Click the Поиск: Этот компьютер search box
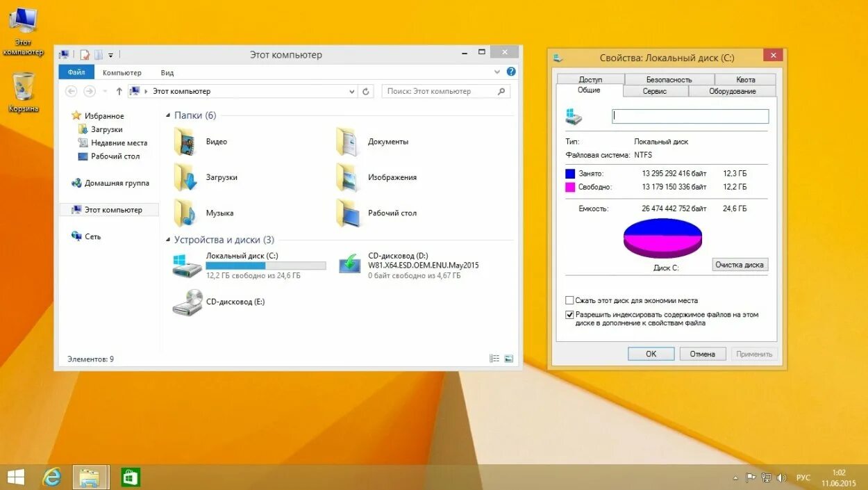 pos(446,91)
